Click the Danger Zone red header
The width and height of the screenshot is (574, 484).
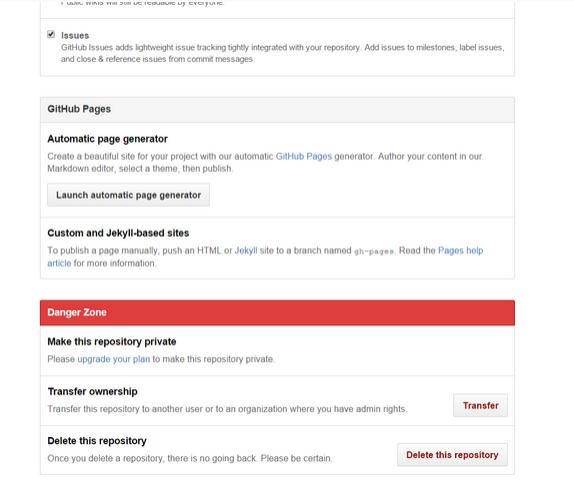click(277, 312)
